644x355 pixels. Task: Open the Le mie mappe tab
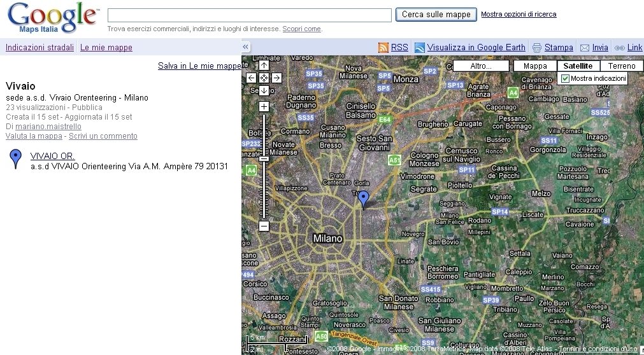tap(106, 47)
